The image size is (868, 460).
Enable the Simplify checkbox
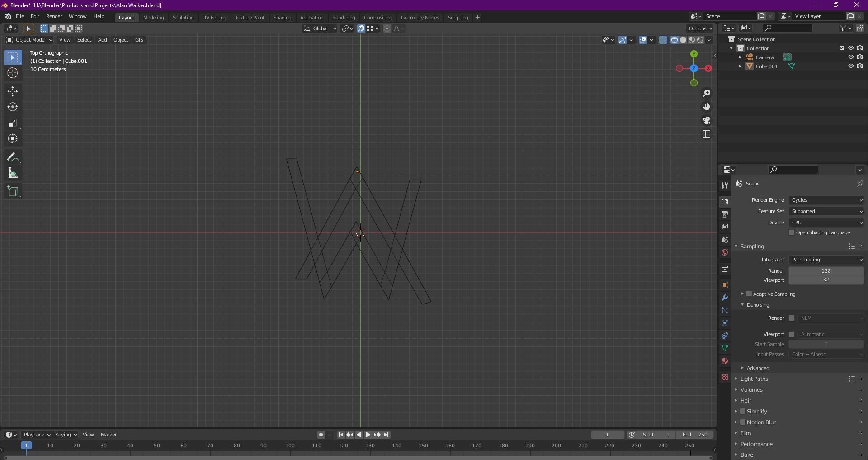coord(743,411)
